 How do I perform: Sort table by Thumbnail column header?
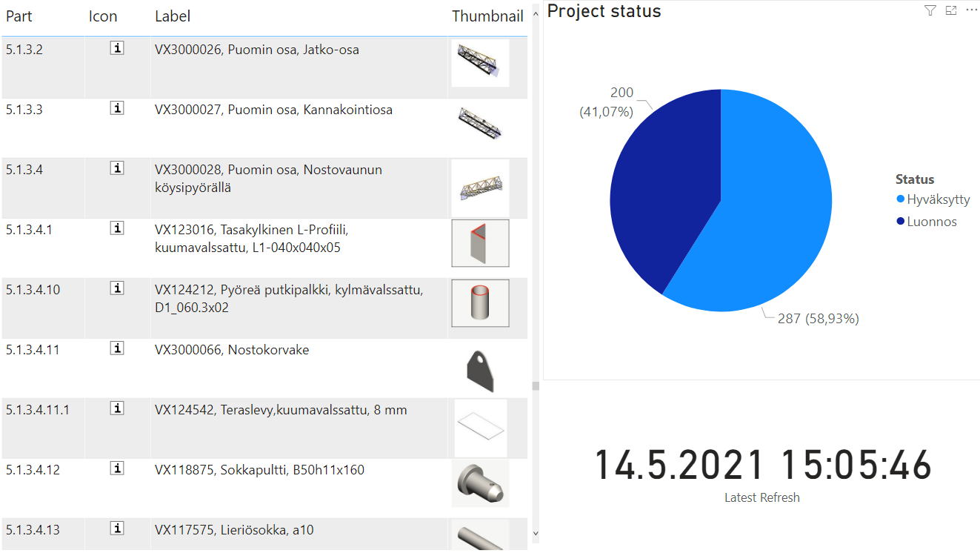(487, 16)
